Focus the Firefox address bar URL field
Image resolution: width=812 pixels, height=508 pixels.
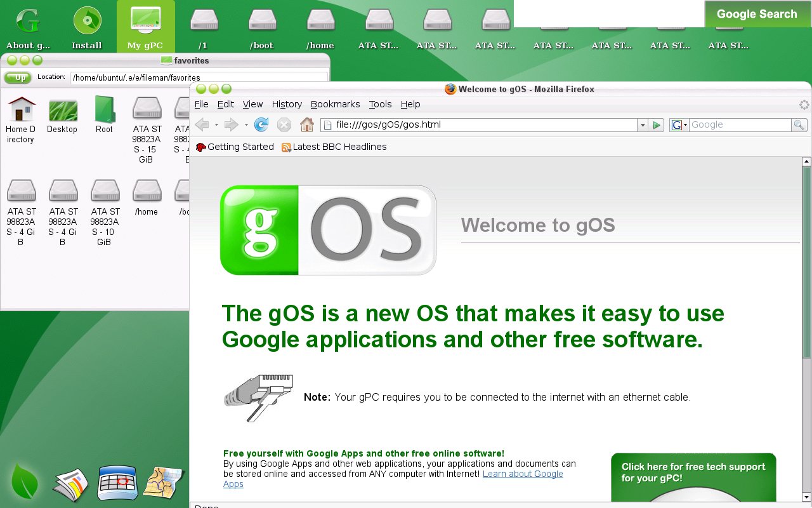click(x=479, y=125)
